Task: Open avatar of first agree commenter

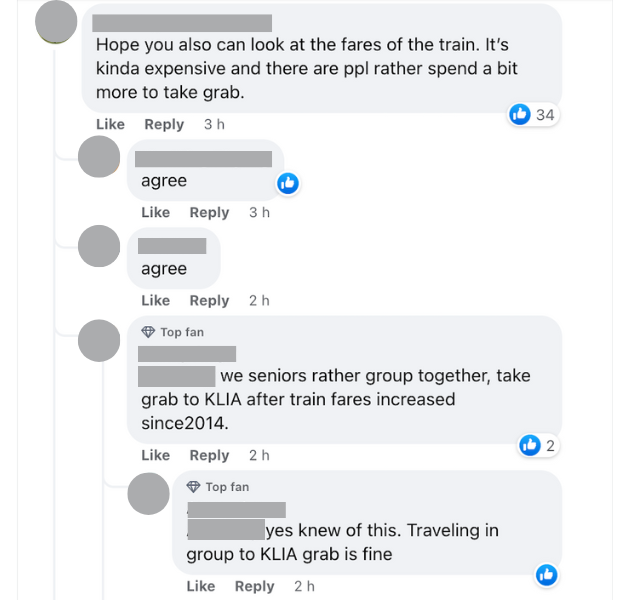Action: (98, 158)
